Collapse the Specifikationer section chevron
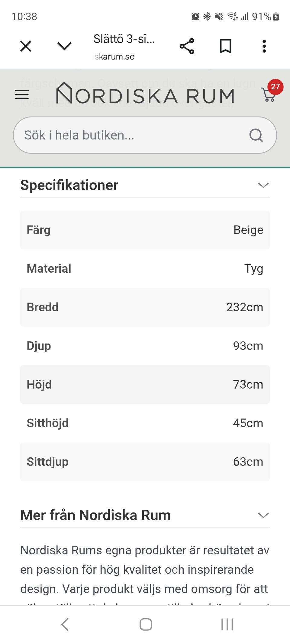The width and height of the screenshot is (290, 644). (263, 185)
